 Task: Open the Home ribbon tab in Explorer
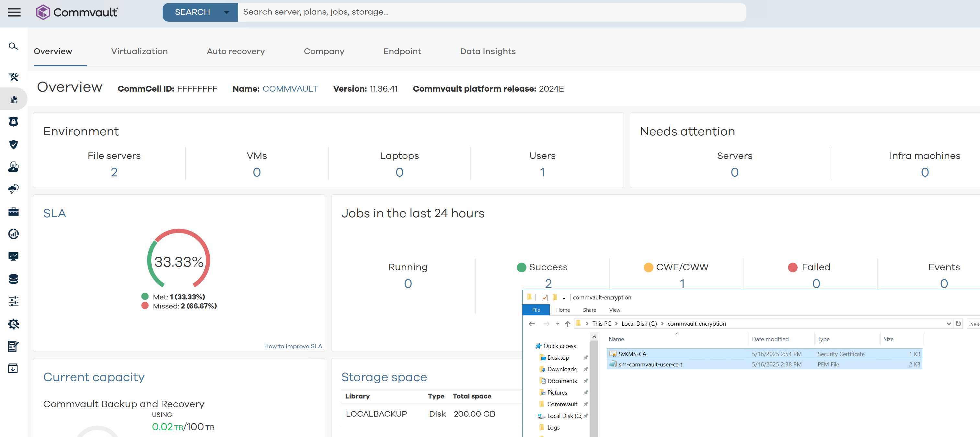click(x=563, y=310)
